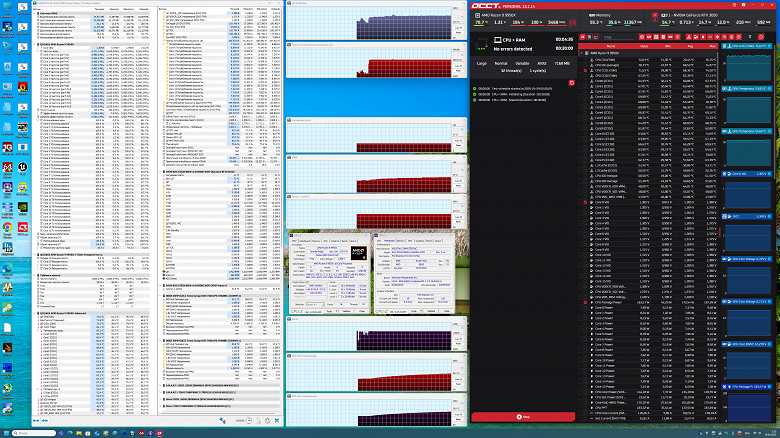Switch to the Memory tab in left CPU-Z window
Screen dimensions: 780x438
tap(316, 241)
